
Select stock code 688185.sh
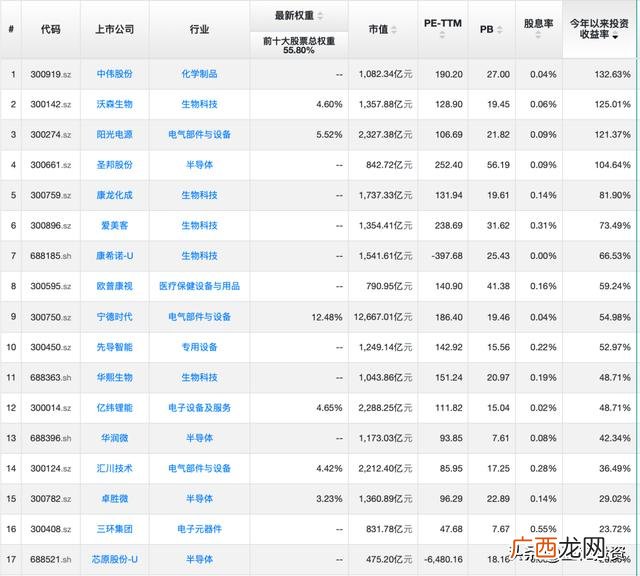point(51,256)
